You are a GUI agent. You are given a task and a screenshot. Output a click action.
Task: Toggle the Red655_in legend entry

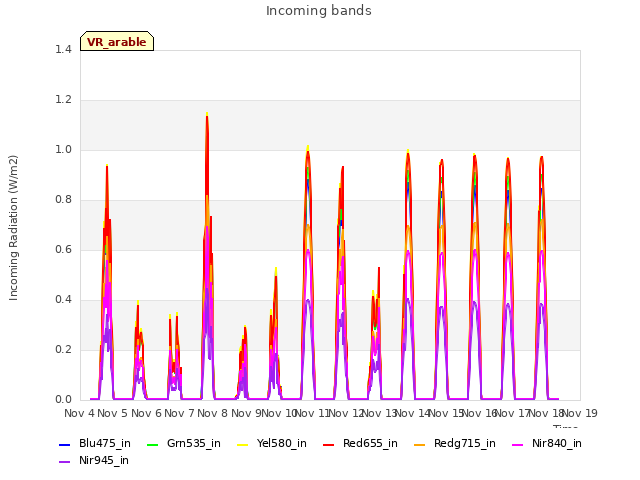[360, 444]
